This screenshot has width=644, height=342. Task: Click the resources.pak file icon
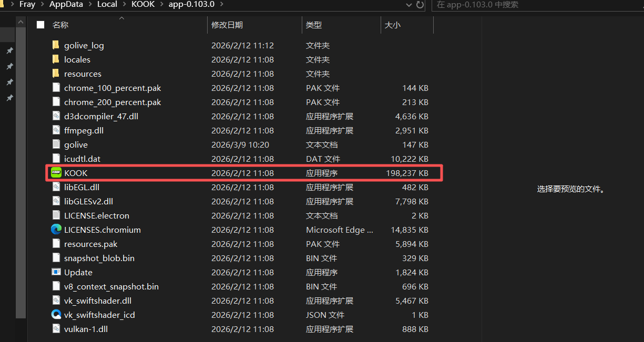pos(56,244)
